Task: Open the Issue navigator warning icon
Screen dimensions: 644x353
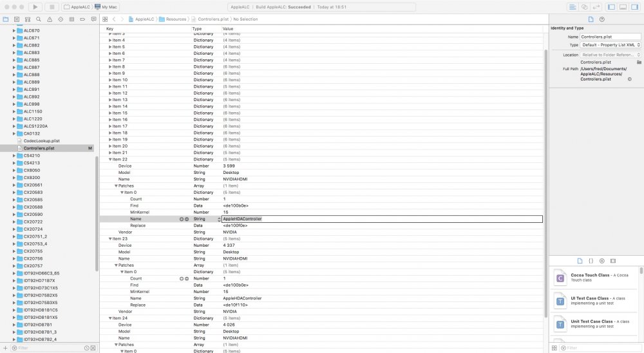Action: coord(50,19)
